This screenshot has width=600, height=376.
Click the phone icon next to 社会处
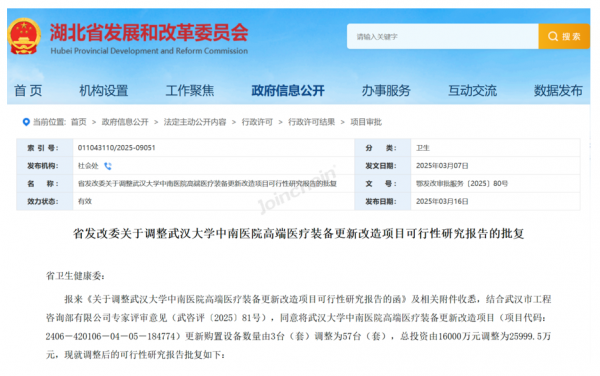[108, 166]
